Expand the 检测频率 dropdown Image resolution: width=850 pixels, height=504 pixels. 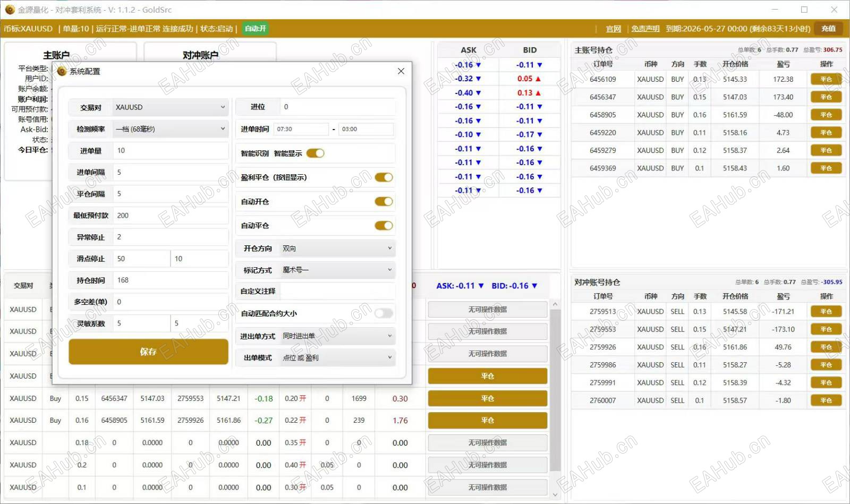[171, 129]
